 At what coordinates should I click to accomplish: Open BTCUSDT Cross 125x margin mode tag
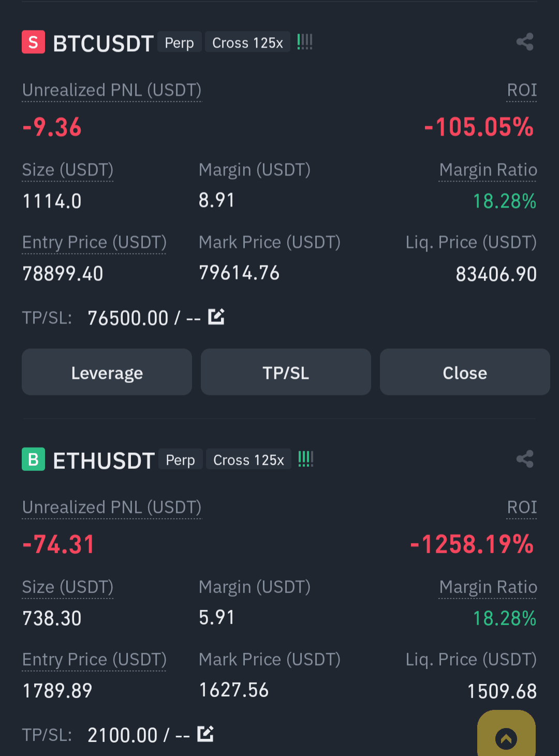[x=247, y=42]
